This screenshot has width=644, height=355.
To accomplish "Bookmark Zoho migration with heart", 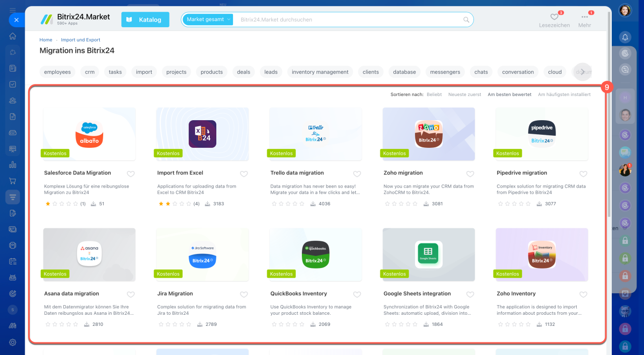I will [x=470, y=174].
